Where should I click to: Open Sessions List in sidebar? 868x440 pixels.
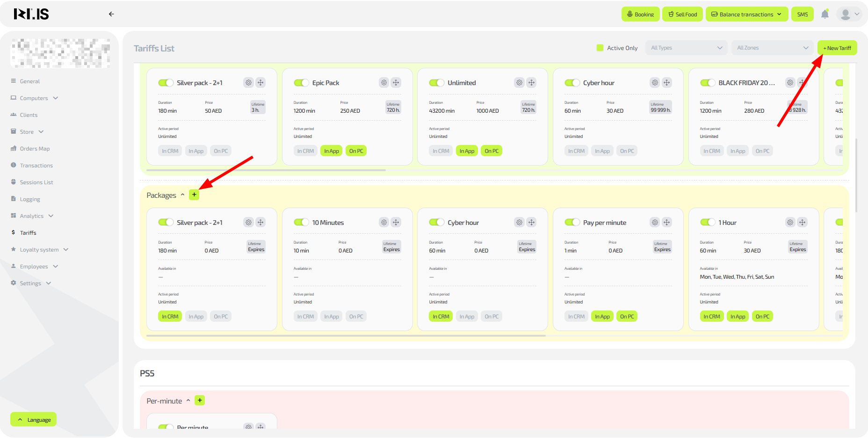(x=36, y=182)
